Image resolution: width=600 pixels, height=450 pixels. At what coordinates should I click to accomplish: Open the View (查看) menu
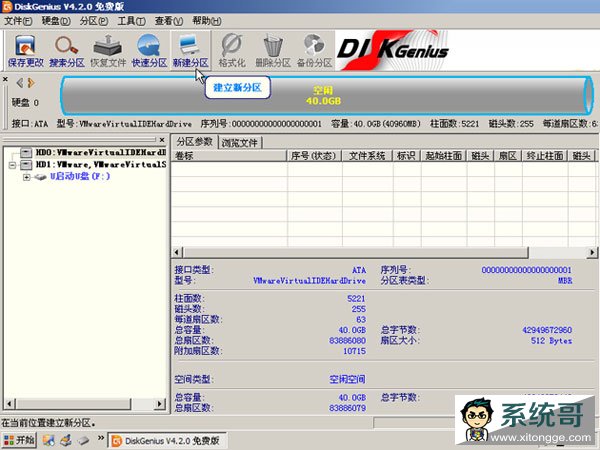click(x=169, y=21)
